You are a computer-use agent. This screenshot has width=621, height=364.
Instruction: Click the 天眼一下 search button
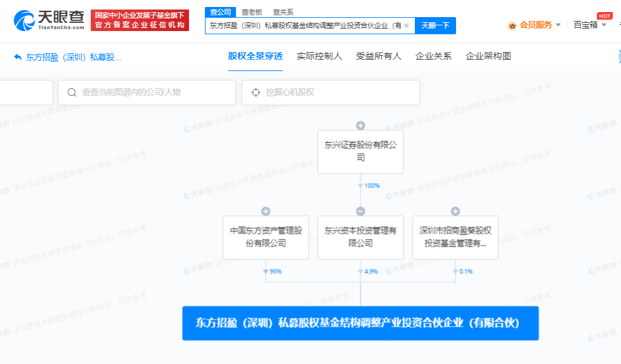pos(435,26)
